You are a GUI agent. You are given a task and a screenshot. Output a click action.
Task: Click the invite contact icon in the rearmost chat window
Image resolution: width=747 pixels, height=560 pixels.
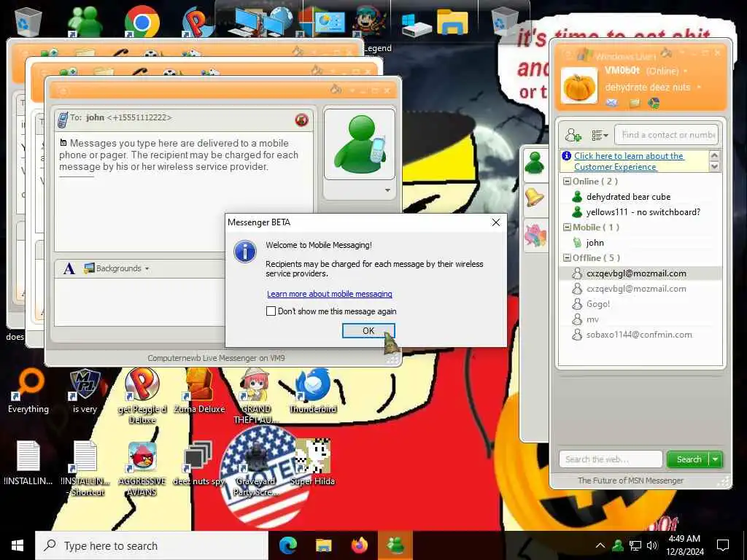[x=49, y=52]
